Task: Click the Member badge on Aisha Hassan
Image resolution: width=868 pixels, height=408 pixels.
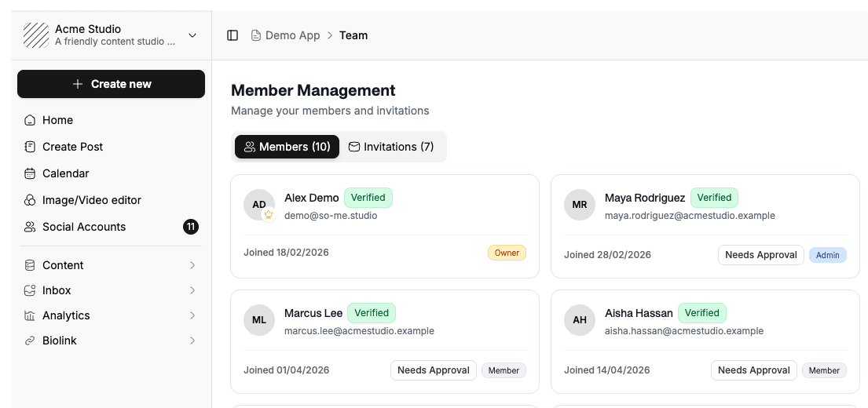Action: [824, 370]
